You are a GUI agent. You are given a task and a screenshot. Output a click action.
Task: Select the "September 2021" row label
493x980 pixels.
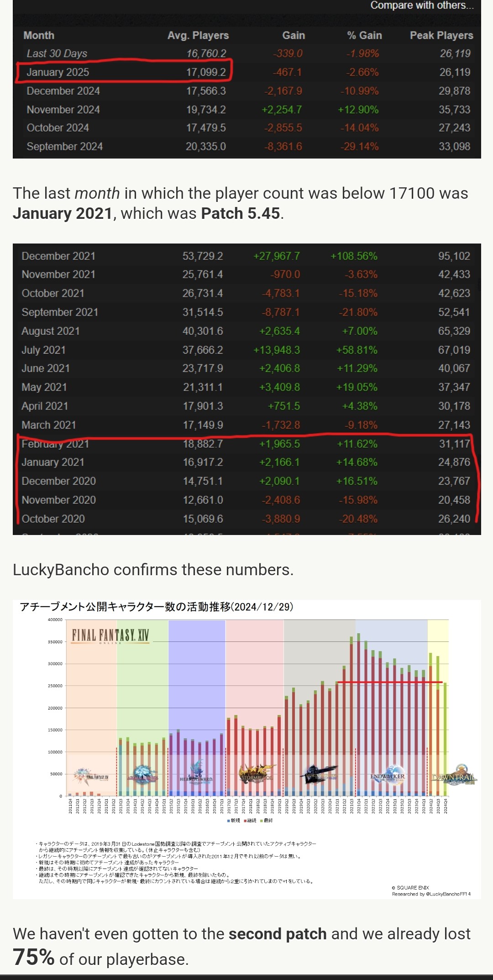pyautogui.click(x=60, y=313)
